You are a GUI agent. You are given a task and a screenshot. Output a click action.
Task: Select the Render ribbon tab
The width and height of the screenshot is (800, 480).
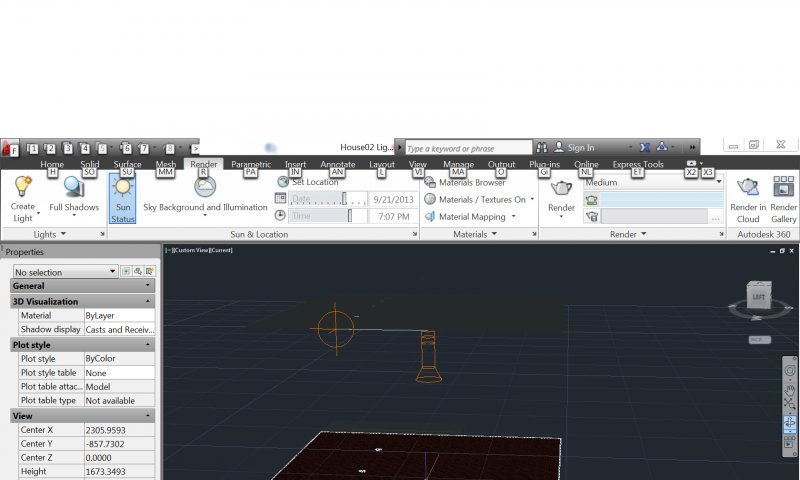tap(204, 164)
